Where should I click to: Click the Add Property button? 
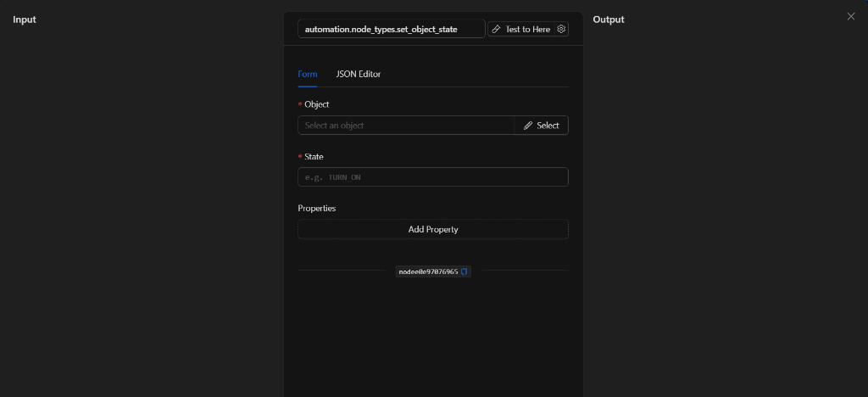click(433, 229)
